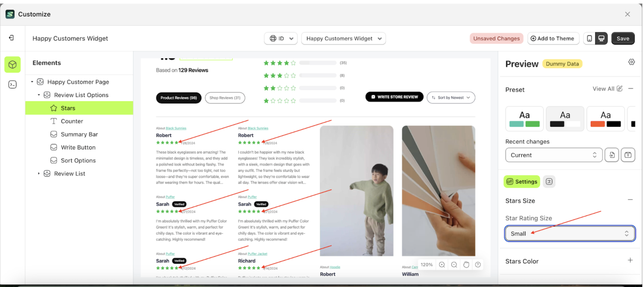644x287 pixels.
Task: Open the ID language dropdown
Action: (x=280, y=38)
